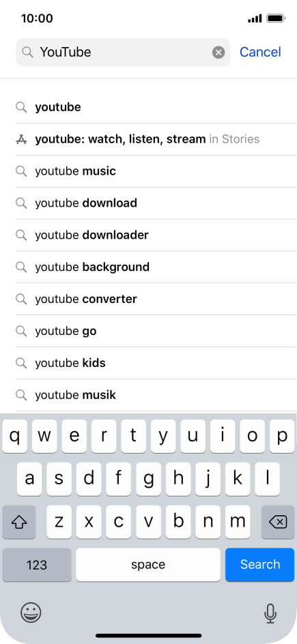Screen dimensions: 297x644
Task: Cancel the search
Action: coord(260,52)
